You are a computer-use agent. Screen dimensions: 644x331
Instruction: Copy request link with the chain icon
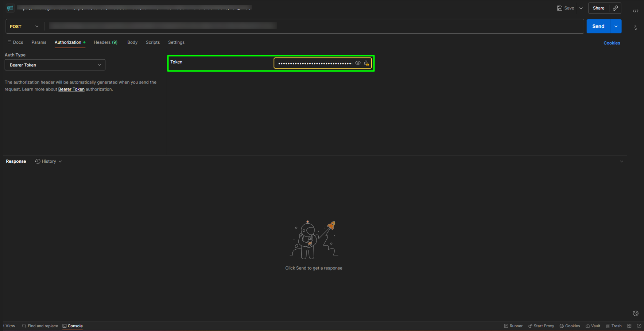[615, 8]
